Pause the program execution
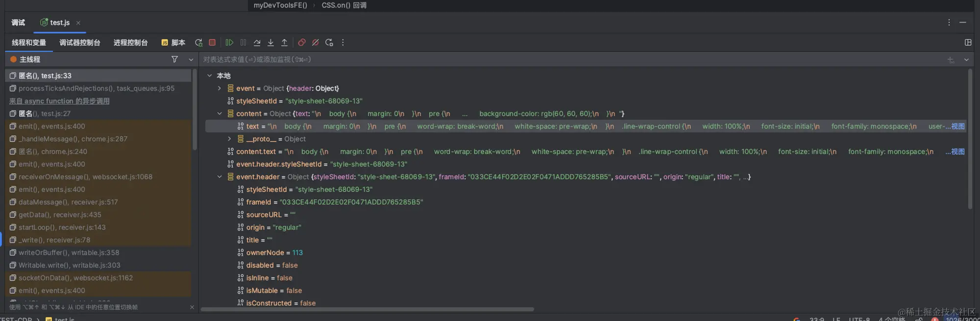 [243, 43]
